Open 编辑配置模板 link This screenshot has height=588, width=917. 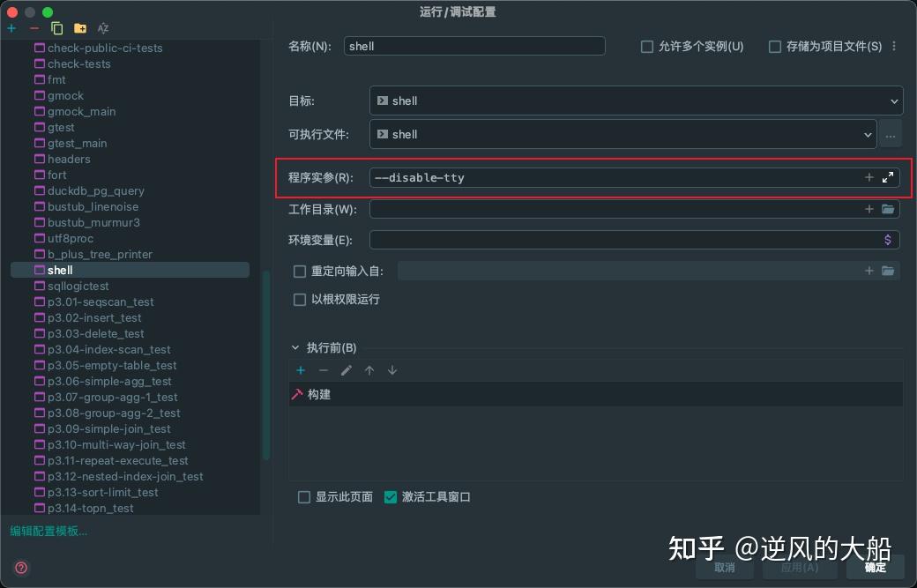pyautogui.click(x=48, y=531)
